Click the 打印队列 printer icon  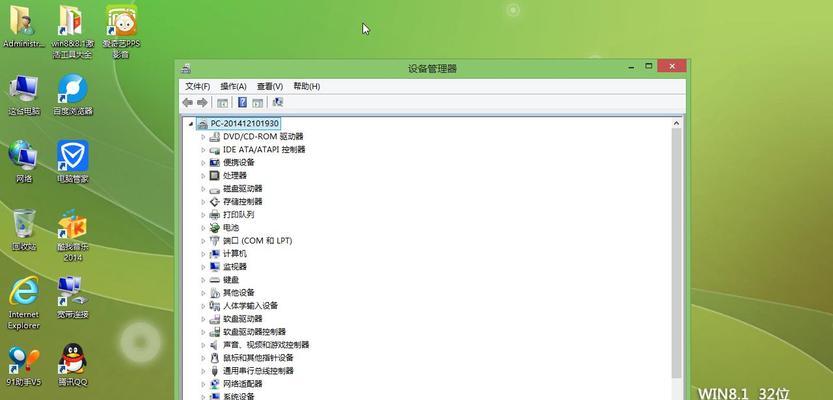pos(215,215)
